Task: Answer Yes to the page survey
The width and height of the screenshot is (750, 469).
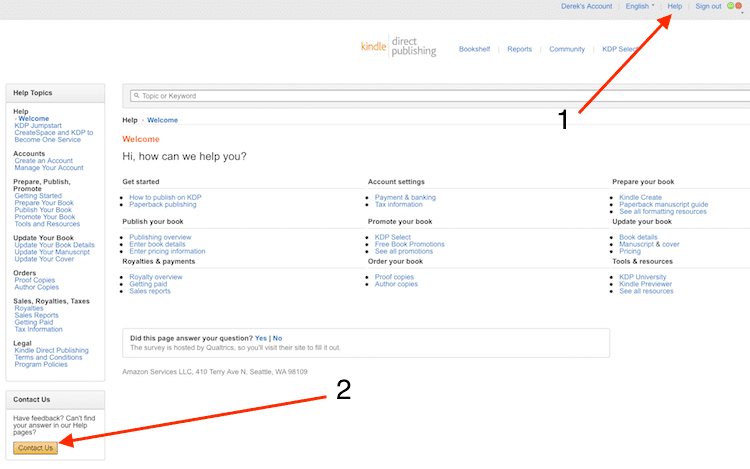Action: point(261,338)
